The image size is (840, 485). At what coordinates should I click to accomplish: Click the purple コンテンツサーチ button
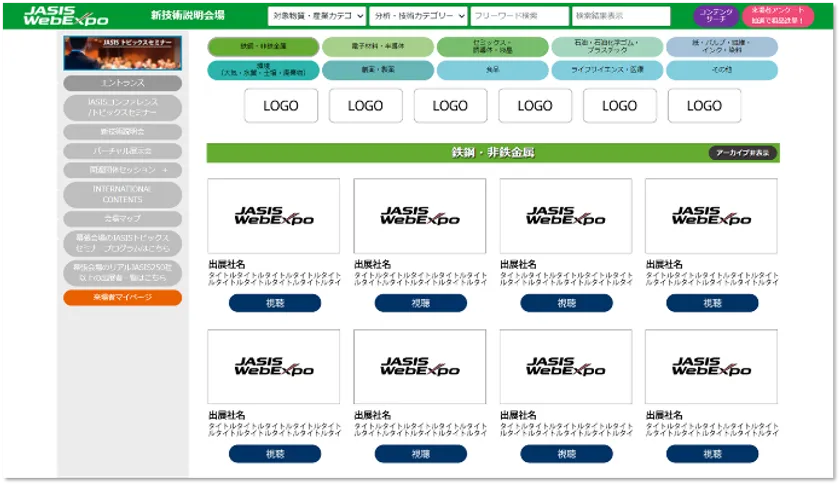(x=716, y=16)
